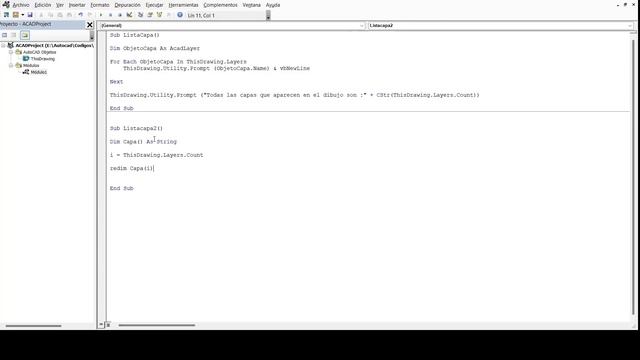Switch to Procedure View at code window bottom
Screen dimensions: 640x360
click(x=101, y=325)
